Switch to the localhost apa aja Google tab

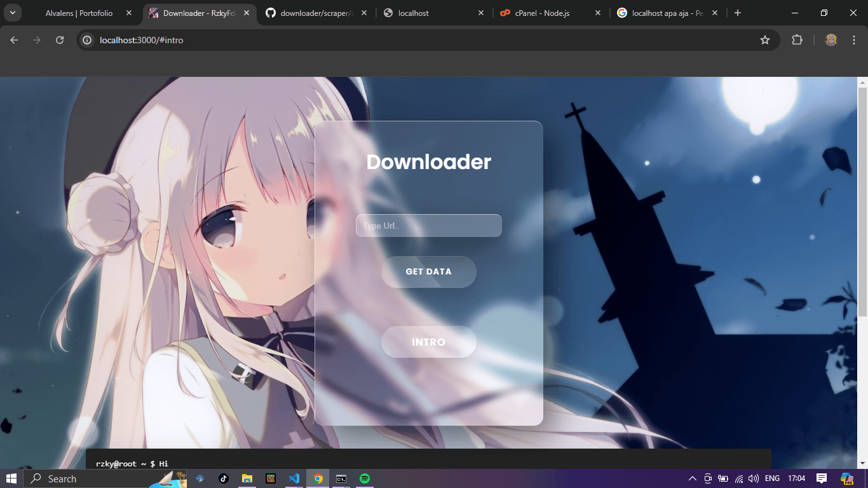pos(667,13)
